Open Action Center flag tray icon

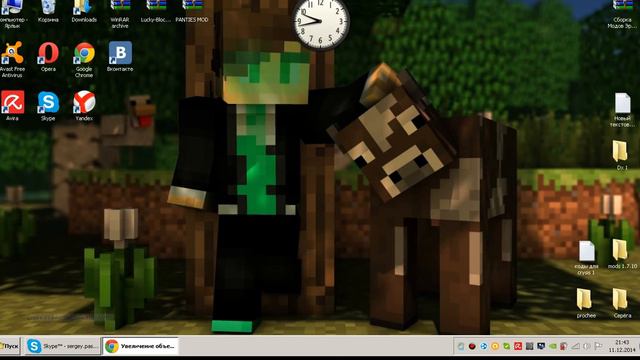click(598, 346)
